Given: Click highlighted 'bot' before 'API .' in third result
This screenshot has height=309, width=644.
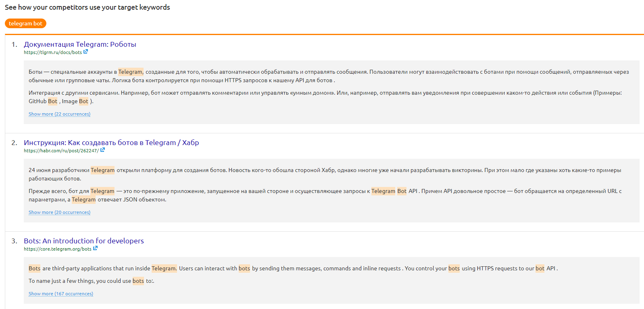Looking at the screenshot, I should (540, 268).
